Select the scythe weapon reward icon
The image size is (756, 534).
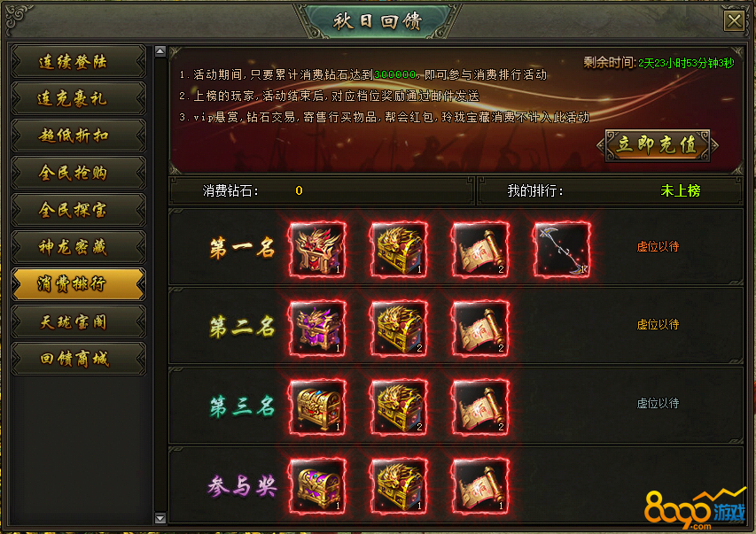coord(562,249)
